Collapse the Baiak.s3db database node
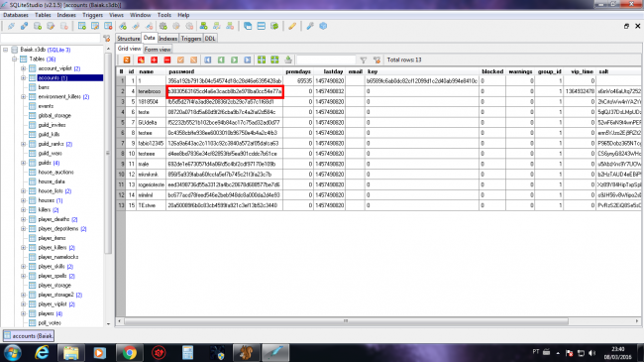This screenshot has height=362, width=644. [5, 50]
